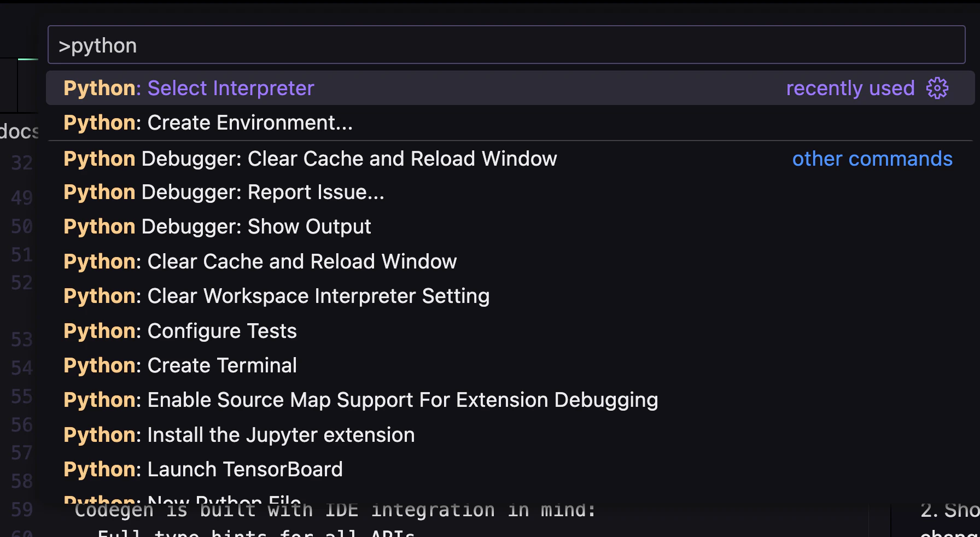Run Python: Create Environment command
The height and width of the screenshot is (537, 980).
[x=510, y=122]
